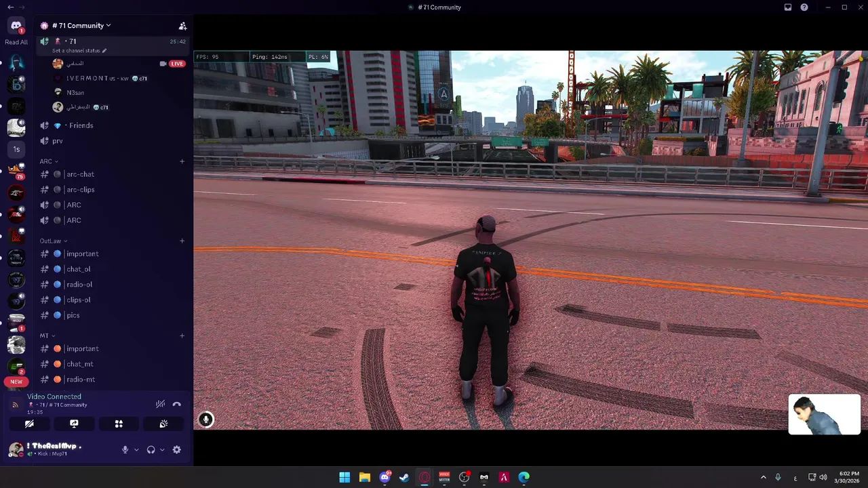Add a channel to MT category

[182, 335]
